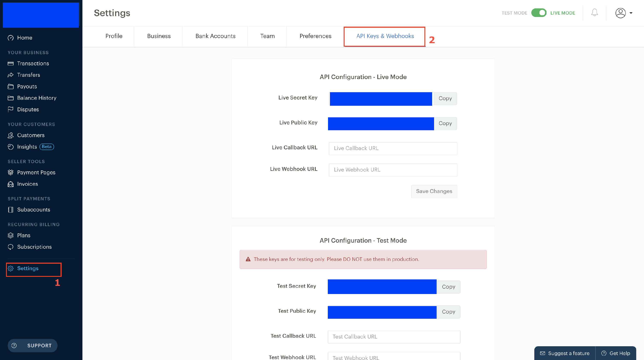This screenshot has width=644, height=360.
Task: Open Payouts in the sidebar
Action: tap(27, 87)
